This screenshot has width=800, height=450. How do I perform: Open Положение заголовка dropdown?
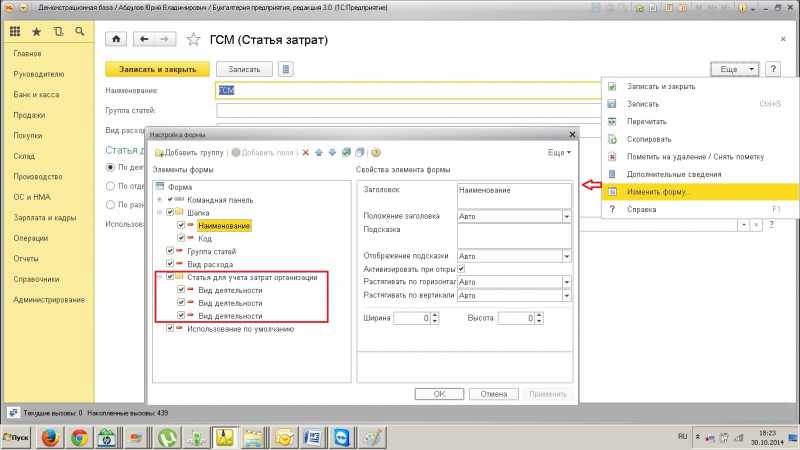[x=566, y=216]
